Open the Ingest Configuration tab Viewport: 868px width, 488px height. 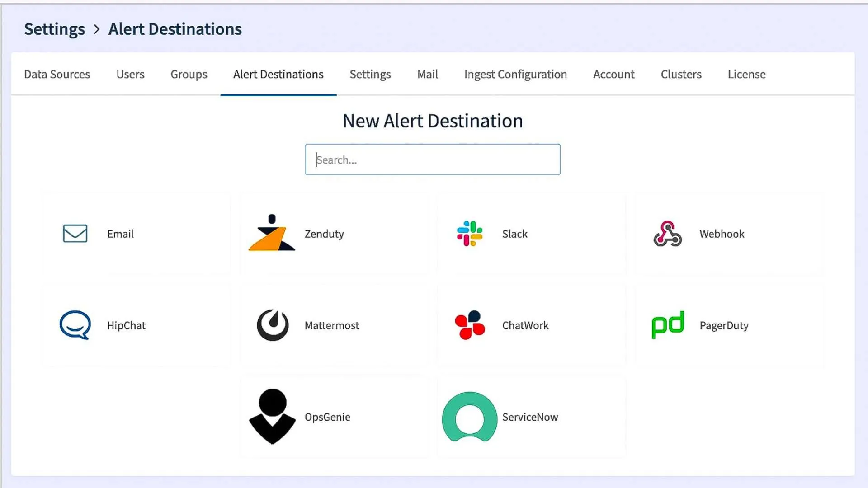pyautogui.click(x=515, y=74)
